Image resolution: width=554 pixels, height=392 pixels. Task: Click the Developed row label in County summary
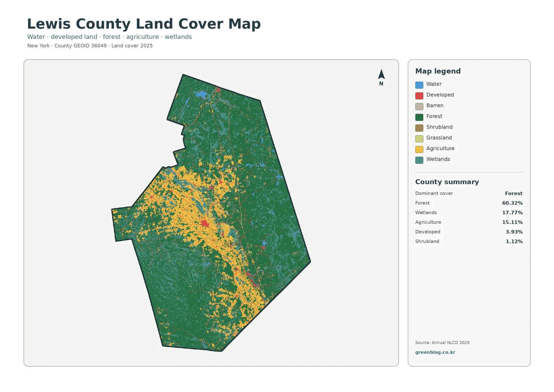click(428, 232)
